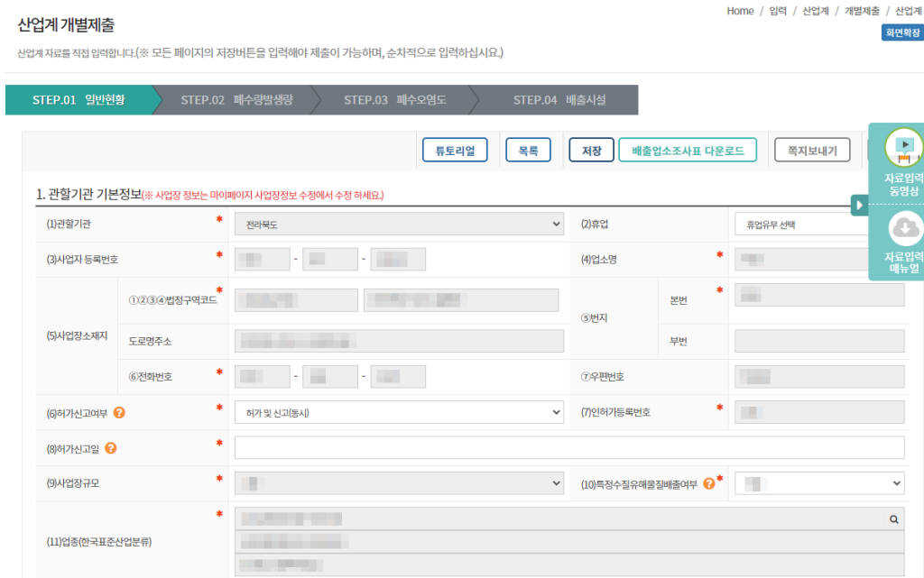Show help for 허가신고일

pyautogui.click(x=111, y=448)
